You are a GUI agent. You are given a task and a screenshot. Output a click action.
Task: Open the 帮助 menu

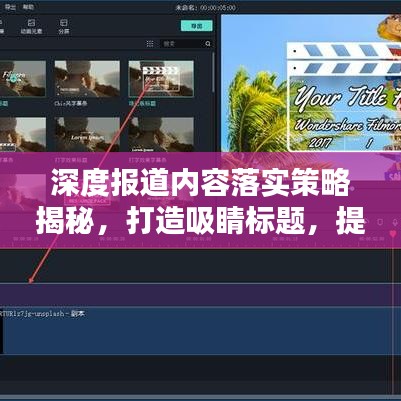coord(28,7)
